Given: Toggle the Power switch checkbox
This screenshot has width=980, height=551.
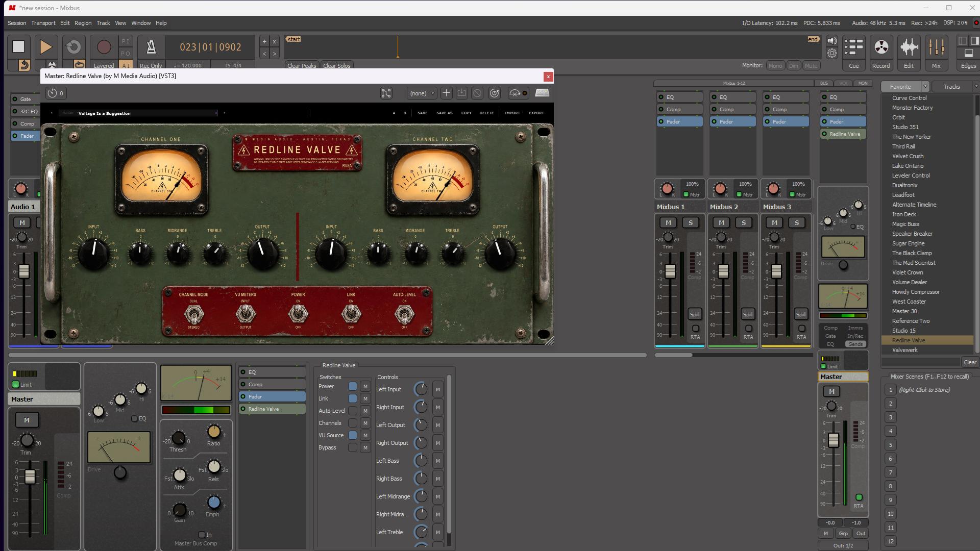Looking at the screenshot, I should (353, 386).
